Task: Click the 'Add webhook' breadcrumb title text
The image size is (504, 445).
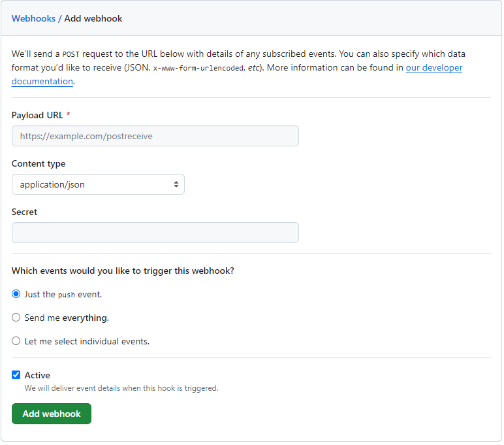Action: coord(93,19)
